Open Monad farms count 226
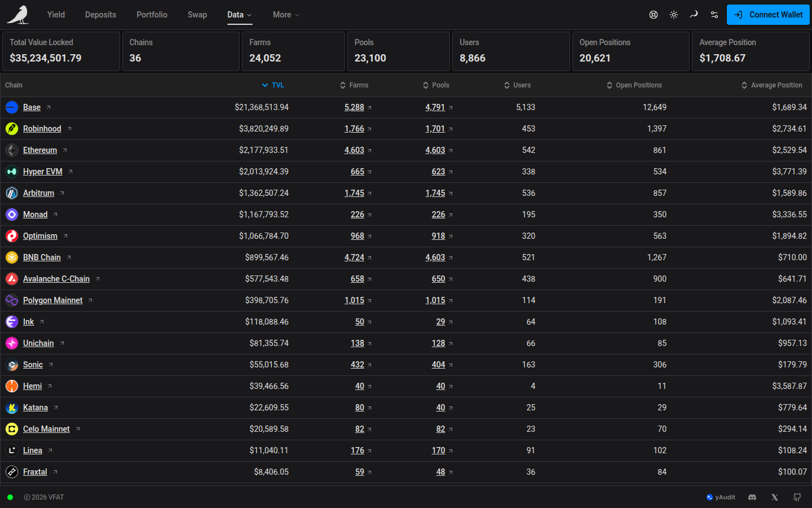 tap(358, 214)
